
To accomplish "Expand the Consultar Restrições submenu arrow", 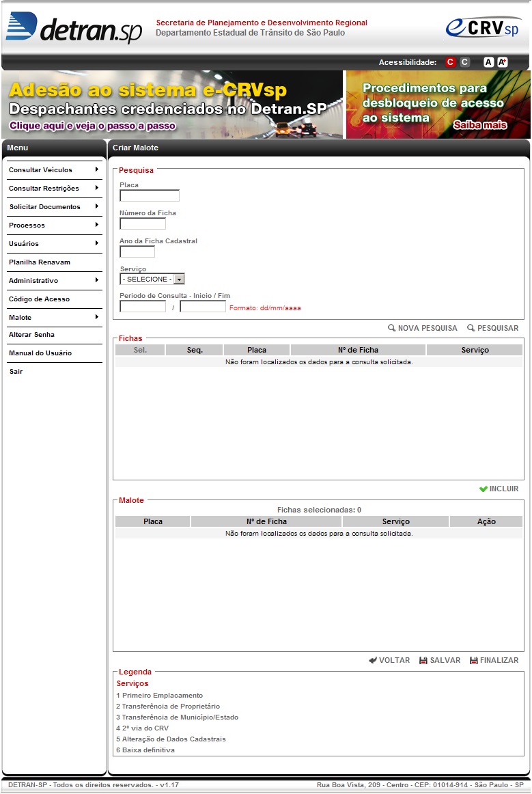I will click(97, 188).
